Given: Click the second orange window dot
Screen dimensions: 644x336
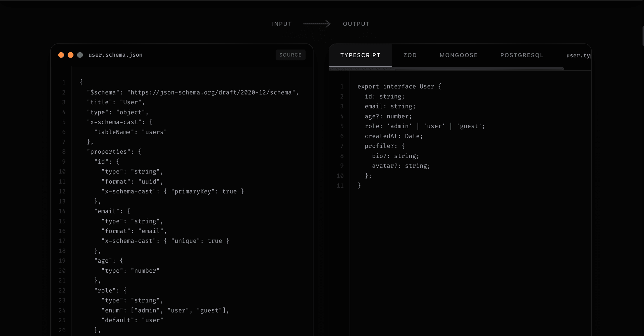Looking at the screenshot, I should coord(70,55).
